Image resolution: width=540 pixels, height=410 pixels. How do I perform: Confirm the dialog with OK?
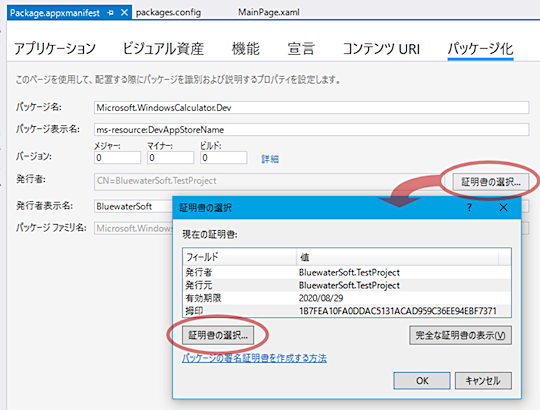tap(422, 381)
